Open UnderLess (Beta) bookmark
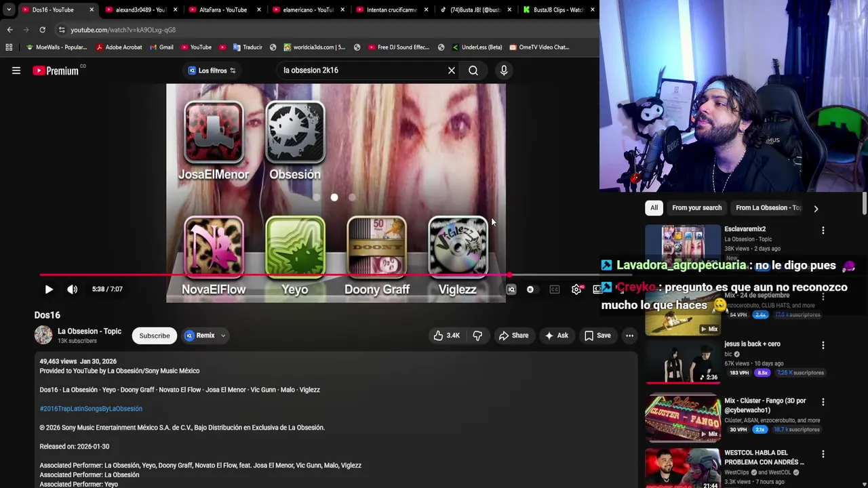Screen dimensions: 868x488 point(476,47)
